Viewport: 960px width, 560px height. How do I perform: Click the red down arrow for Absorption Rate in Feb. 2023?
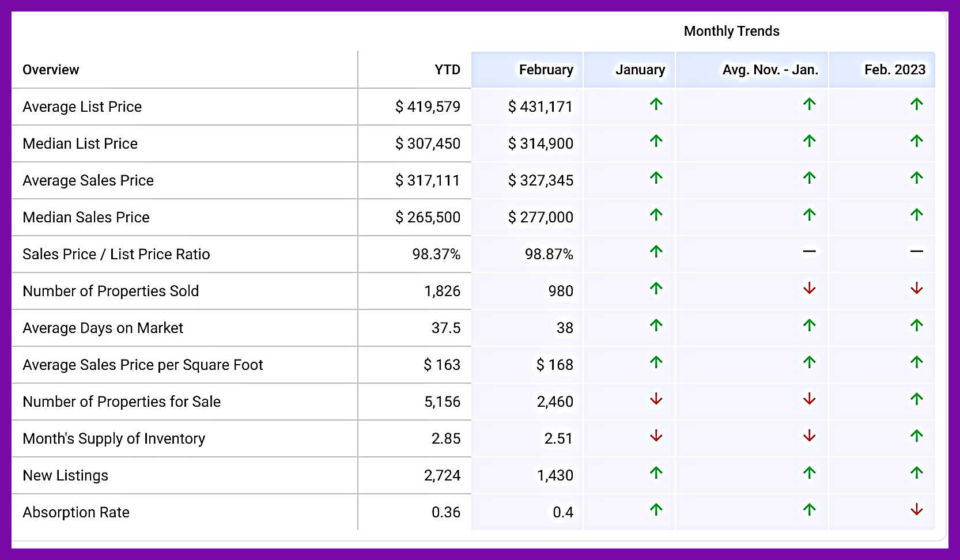(916, 510)
